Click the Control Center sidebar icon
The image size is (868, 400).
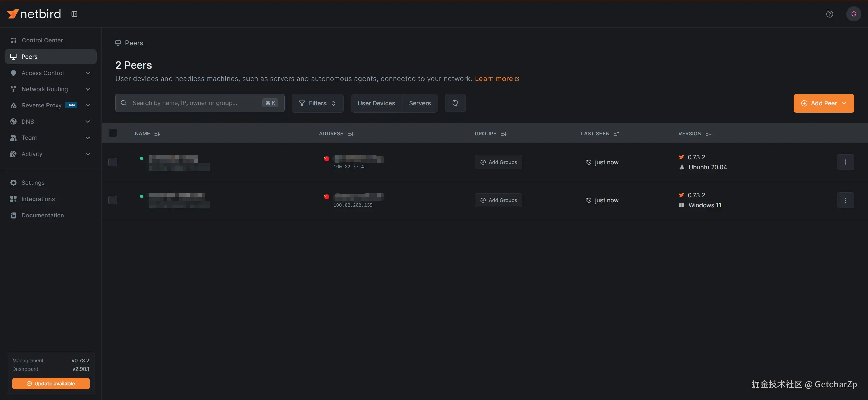click(14, 40)
